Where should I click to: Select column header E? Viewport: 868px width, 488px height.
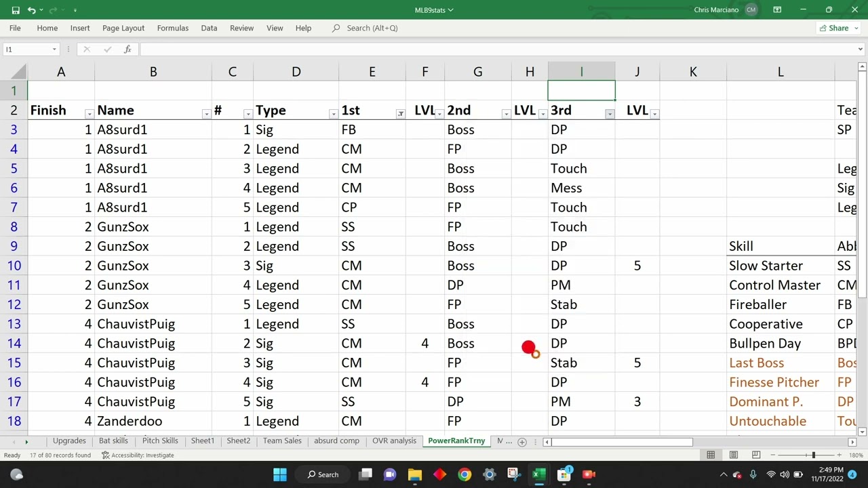click(372, 72)
